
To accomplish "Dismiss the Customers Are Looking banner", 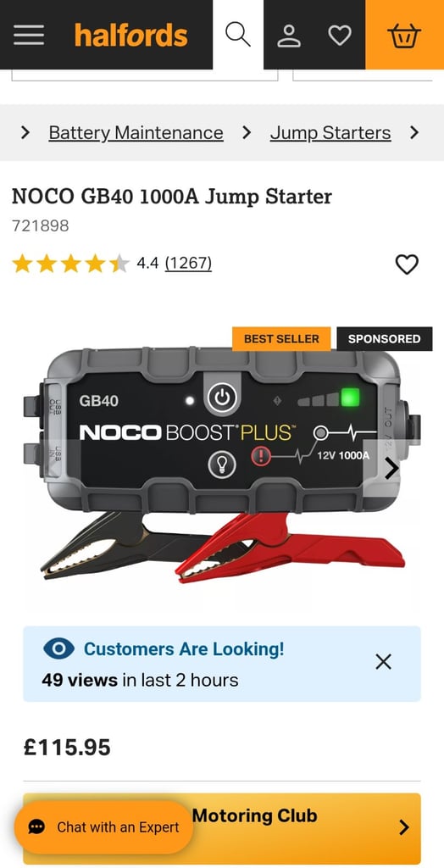I will point(384,661).
